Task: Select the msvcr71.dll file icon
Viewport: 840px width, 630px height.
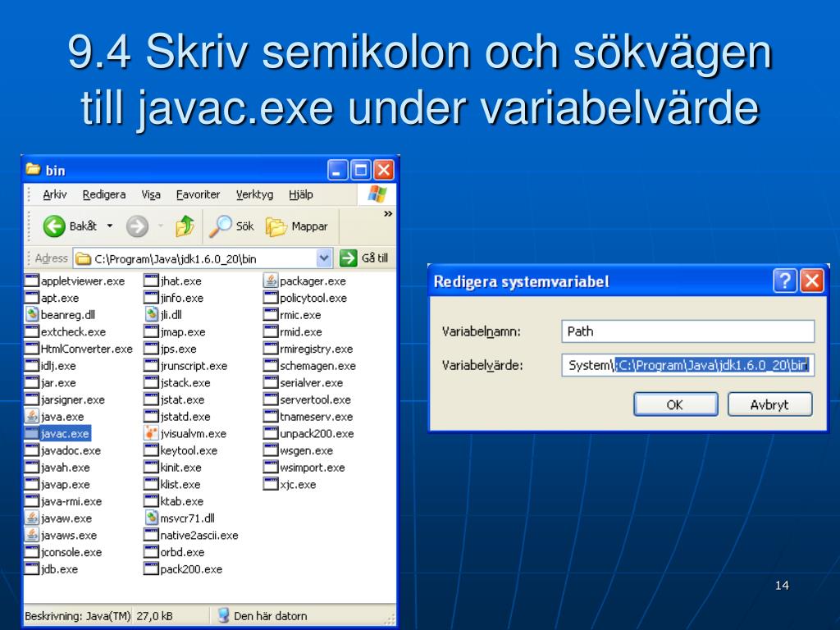Action: [152, 518]
